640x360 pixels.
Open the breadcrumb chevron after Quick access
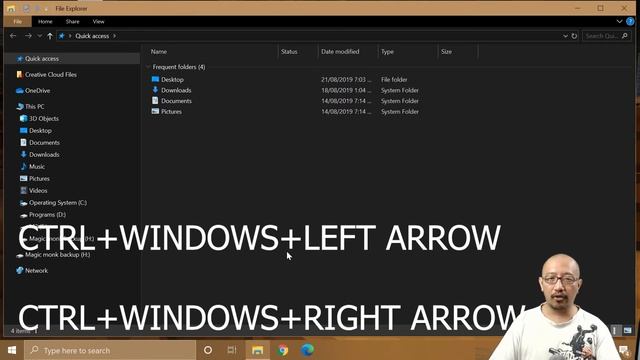(x=115, y=36)
